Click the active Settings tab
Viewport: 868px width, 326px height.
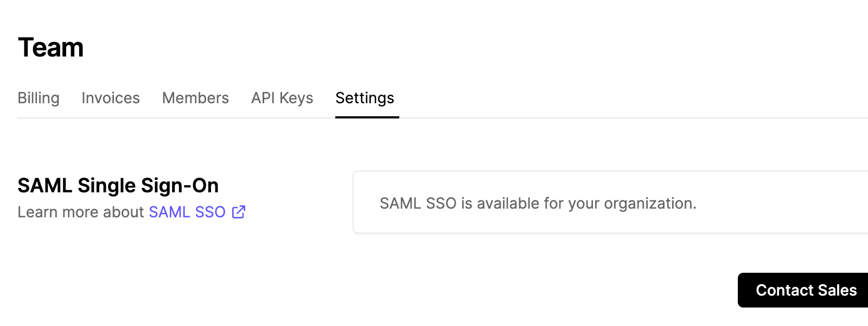(365, 98)
